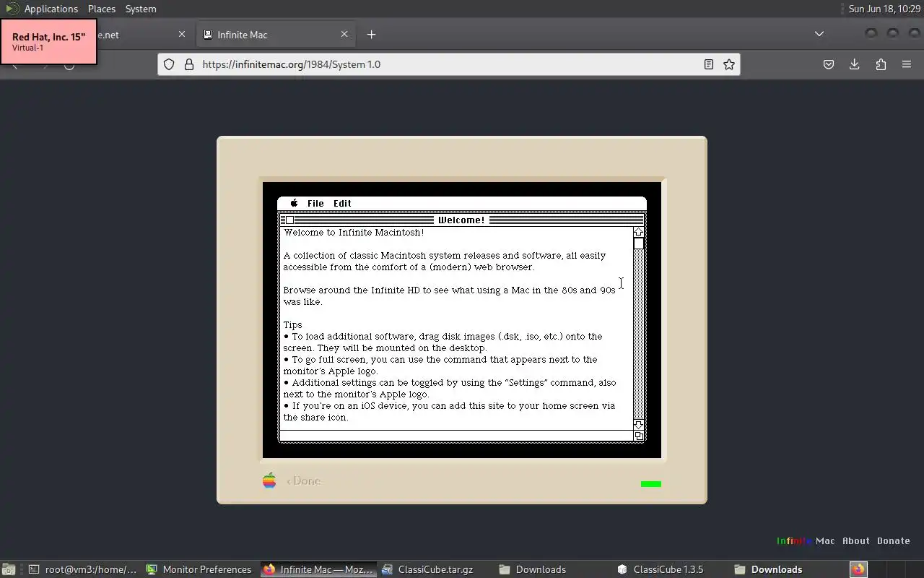Viewport: 924px width, 578px height.
Task: Switch to the ClassiCube.tar.gz taskbar item
Action: (435, 569)
